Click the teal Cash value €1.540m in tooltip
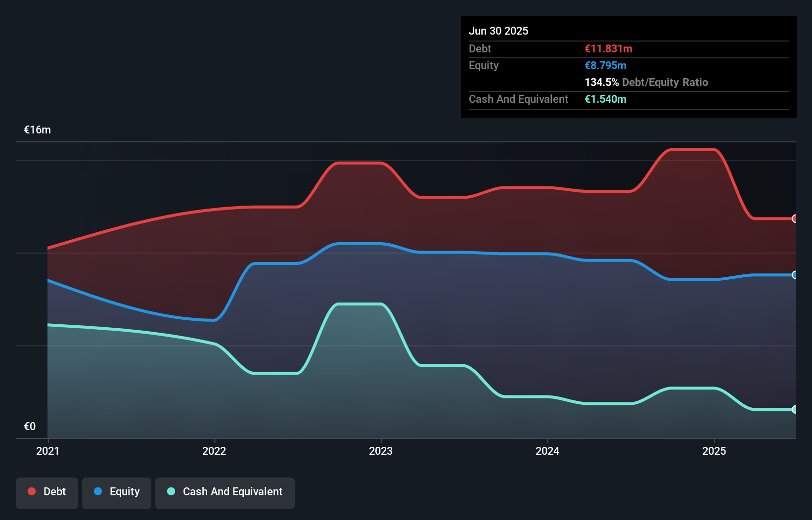Viewport: 812px width, 520px height. click(605, 99)
